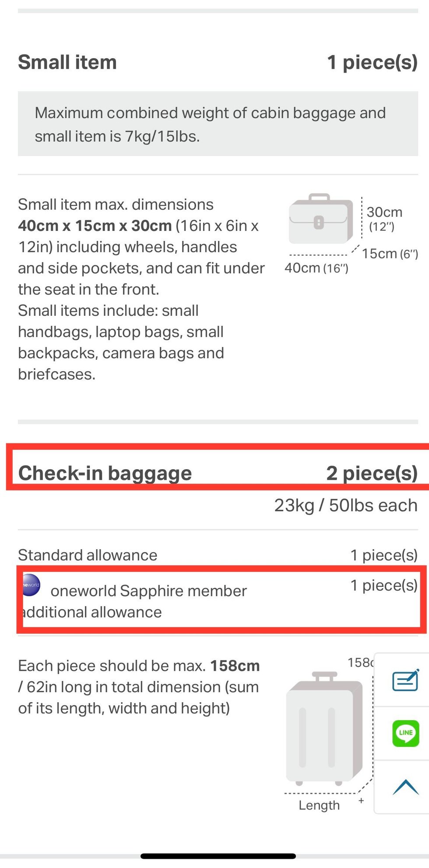The height and width of the screenshot is (868, 429).
Task: Tap the home indicator bar at bottom
Action: (x=218, y=856)
